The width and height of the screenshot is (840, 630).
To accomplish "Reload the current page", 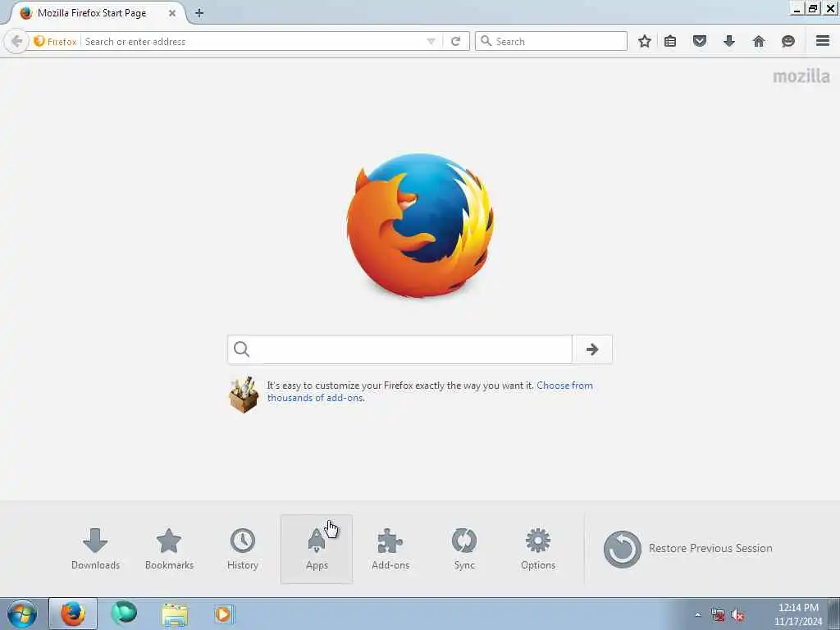I will point(456,41).
